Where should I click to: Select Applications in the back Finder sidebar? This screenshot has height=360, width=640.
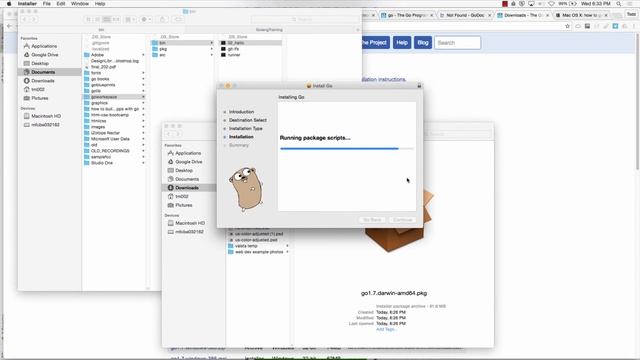point(44,46)
